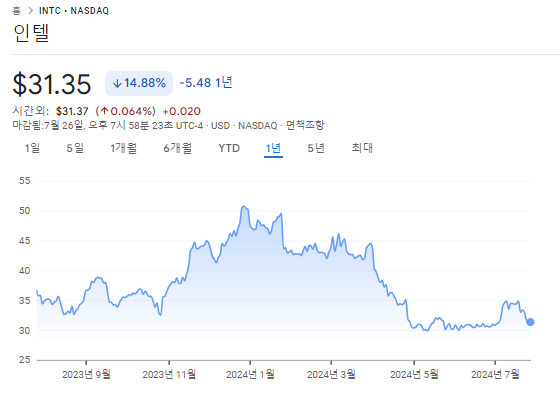Click the 25 y-axis value

[25, 360]
